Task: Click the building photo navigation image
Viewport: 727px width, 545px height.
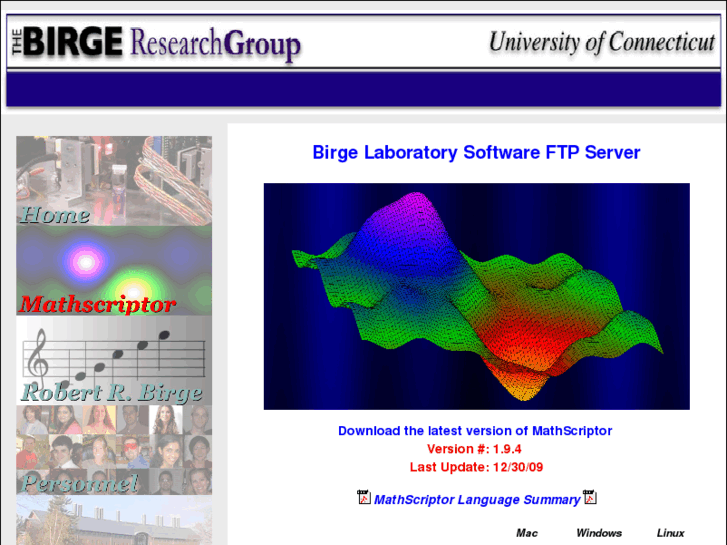Action: pyautogui.click(x=114, y=520)
